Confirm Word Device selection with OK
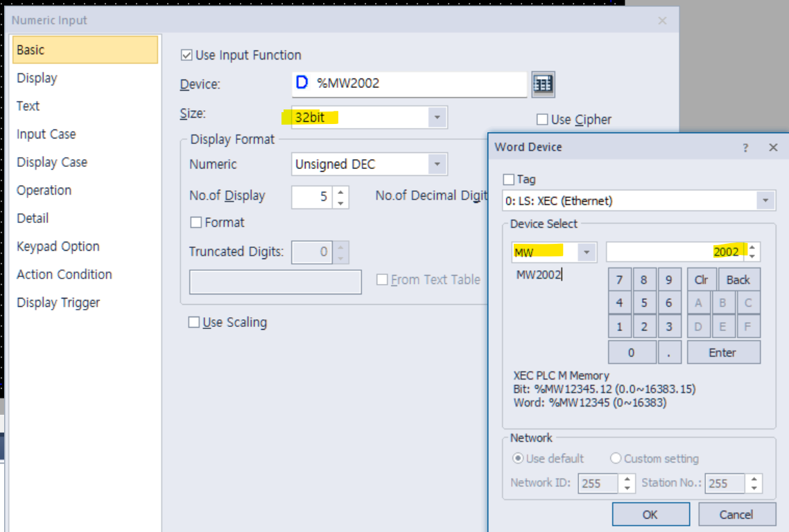The image size is (789, 532). coord(650,514)
